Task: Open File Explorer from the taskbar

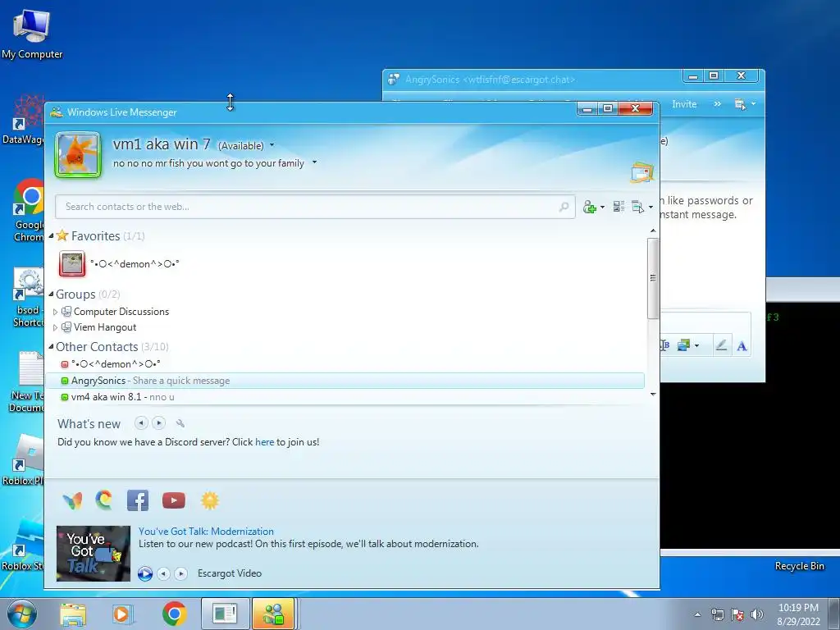Action: pyautogui.click(x=73, y=614)
